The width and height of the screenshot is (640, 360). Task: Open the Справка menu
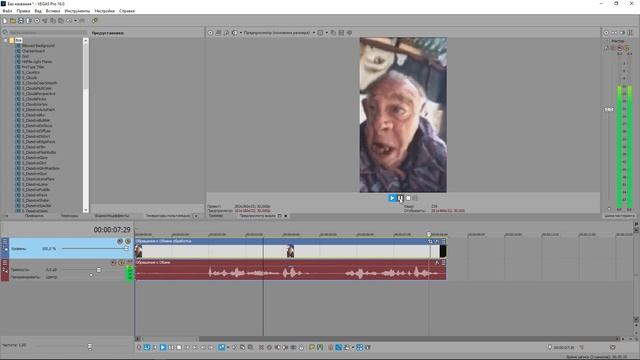[127, 11]
